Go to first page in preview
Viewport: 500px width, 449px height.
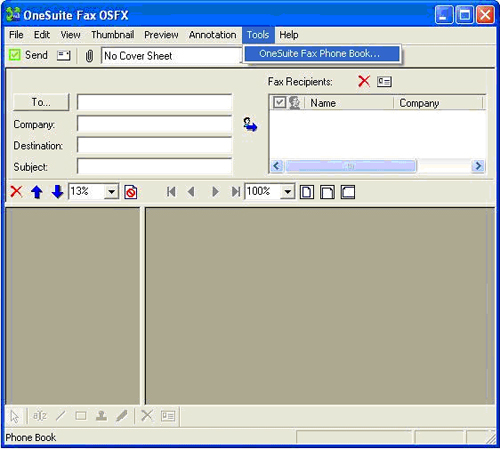[171, 192]
